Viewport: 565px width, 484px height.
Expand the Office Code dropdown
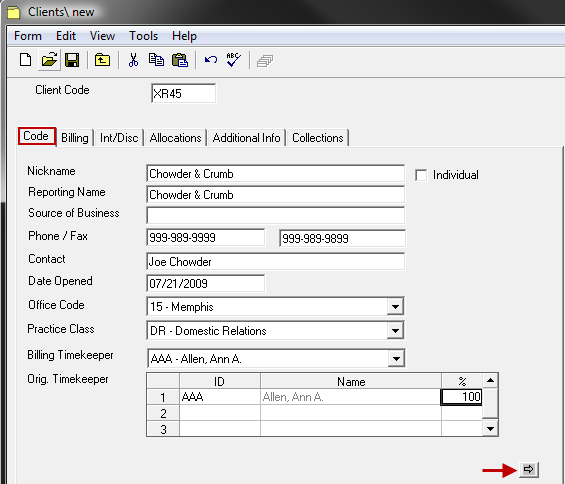(395, 307)
